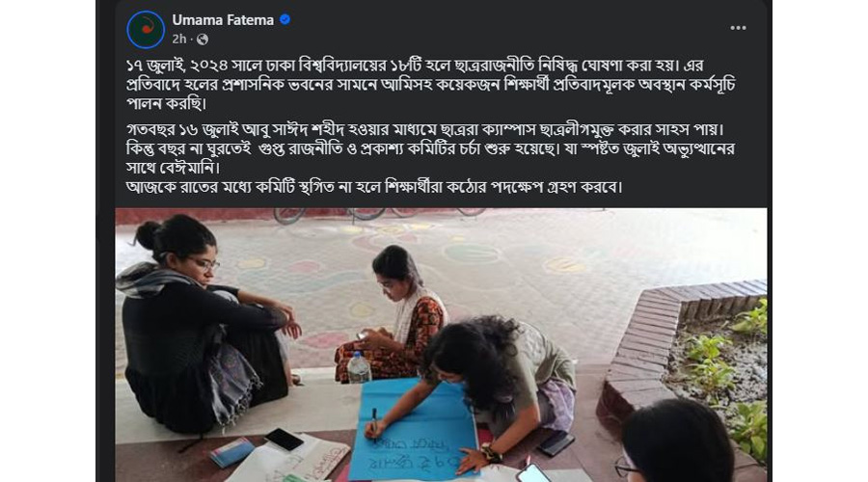This screenshot has width=868, height=482.
Task: Click the blue verified badge icon
Action: coord(285,20)
